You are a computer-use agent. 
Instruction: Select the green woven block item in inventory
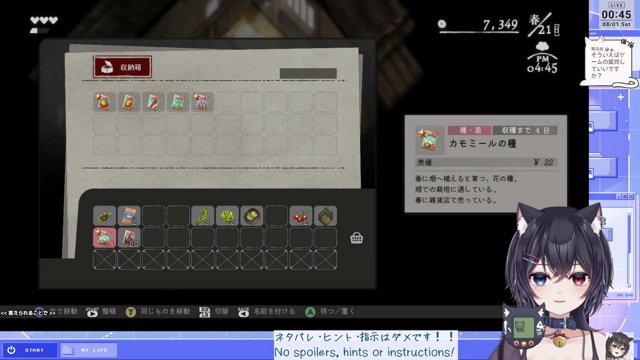325,216
